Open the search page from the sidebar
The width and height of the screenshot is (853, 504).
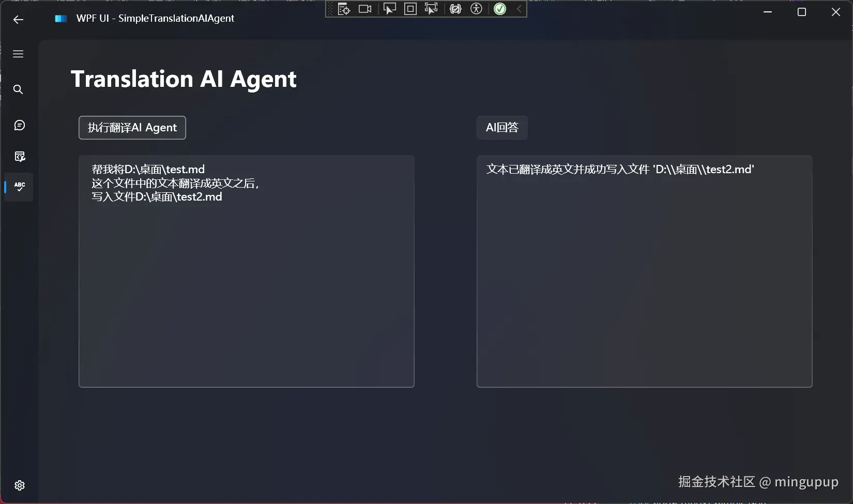[x=18, y=89]
